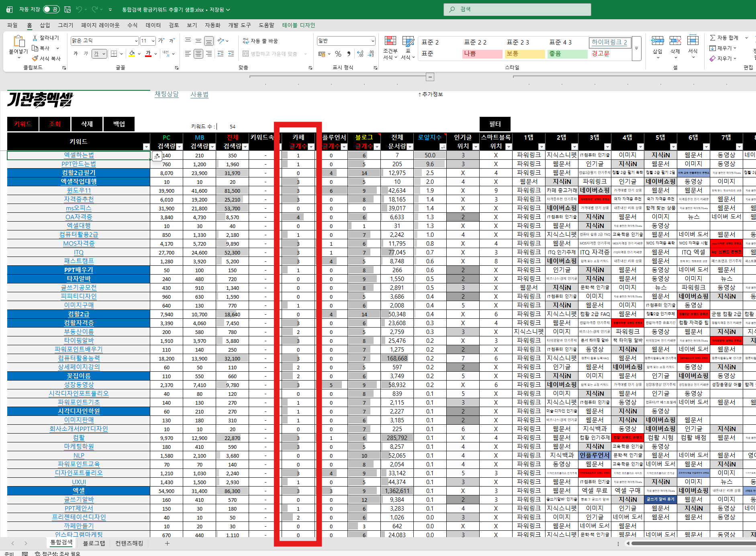Screen dimensions: 756x556
Task: Click the black 조회 button
Action: (55, 124)
